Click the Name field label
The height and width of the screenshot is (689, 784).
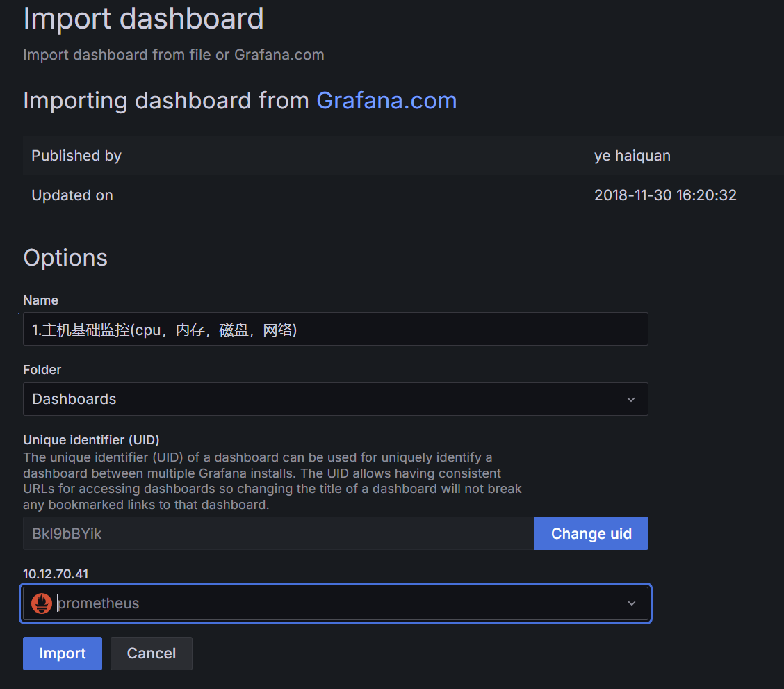(x=40, y=300)
